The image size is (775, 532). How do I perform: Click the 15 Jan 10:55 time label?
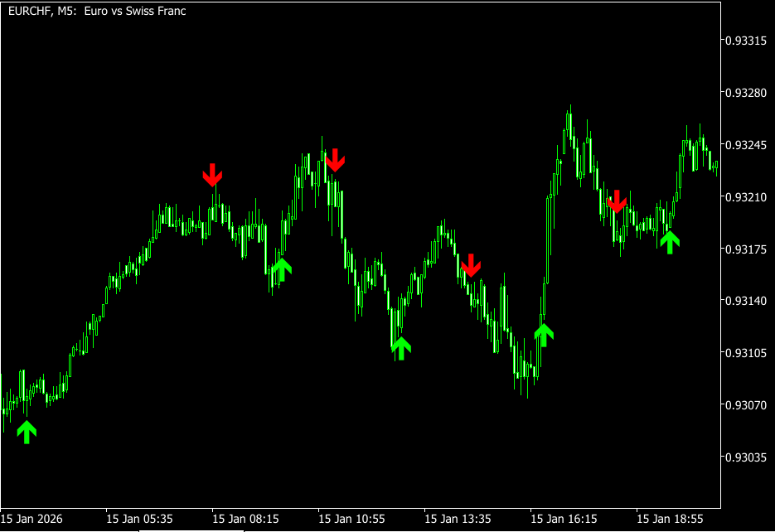pos(351,520)
